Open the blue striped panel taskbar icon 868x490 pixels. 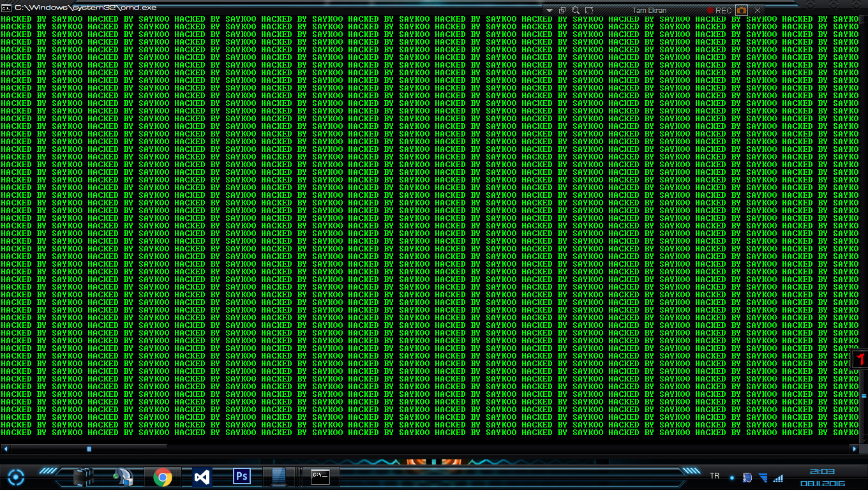pos(279,477)
